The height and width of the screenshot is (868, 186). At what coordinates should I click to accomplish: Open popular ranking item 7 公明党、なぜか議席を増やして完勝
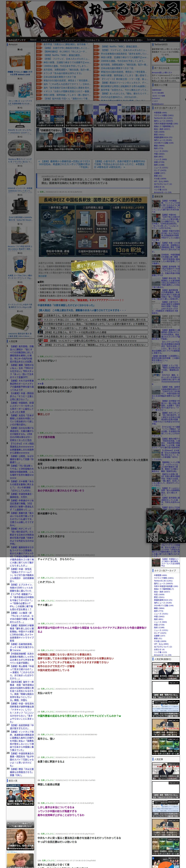[22, 460]
